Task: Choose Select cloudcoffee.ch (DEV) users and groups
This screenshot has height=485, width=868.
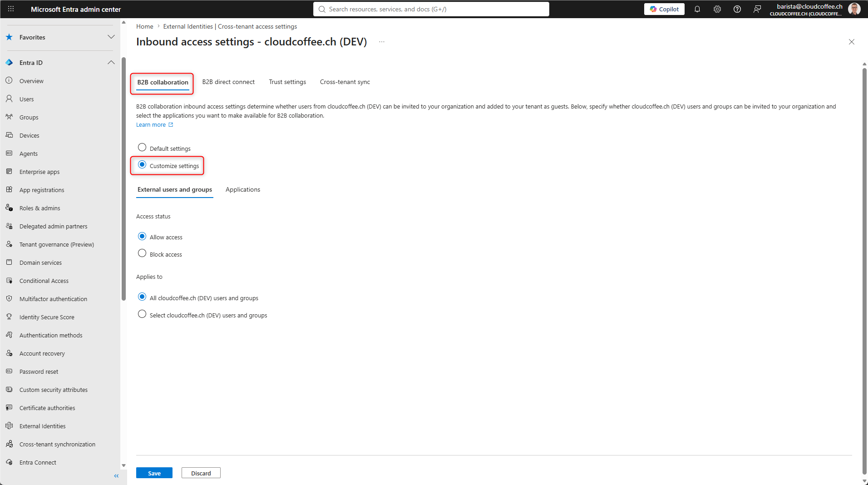Action: click(142, 314)
